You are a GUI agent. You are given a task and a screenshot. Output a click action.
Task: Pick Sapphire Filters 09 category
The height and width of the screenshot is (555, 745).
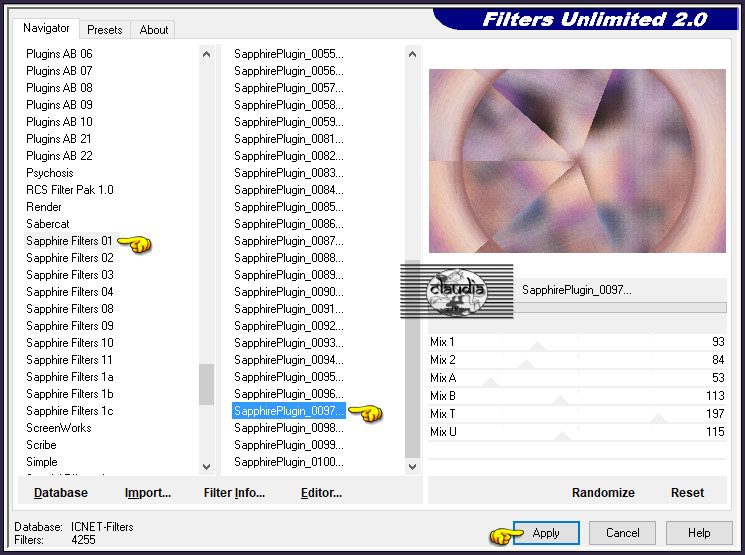pyautogui.click(x=70, y=326)
